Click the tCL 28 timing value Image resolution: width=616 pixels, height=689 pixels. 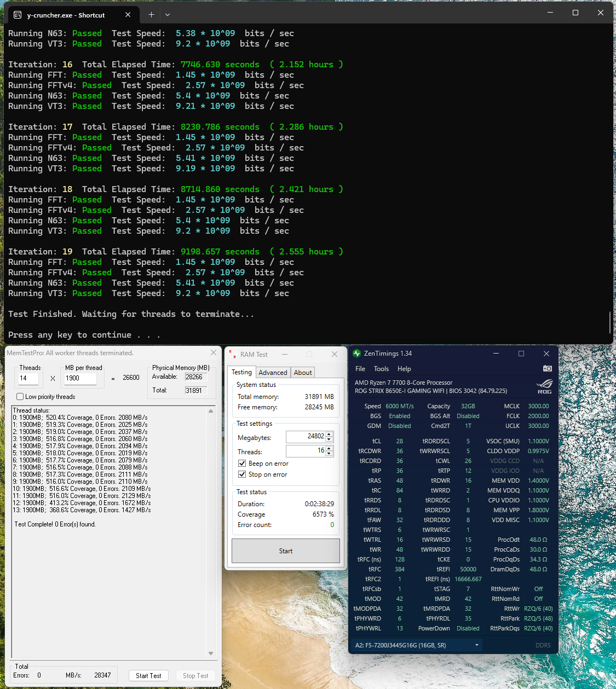click(x=400, y=441)
